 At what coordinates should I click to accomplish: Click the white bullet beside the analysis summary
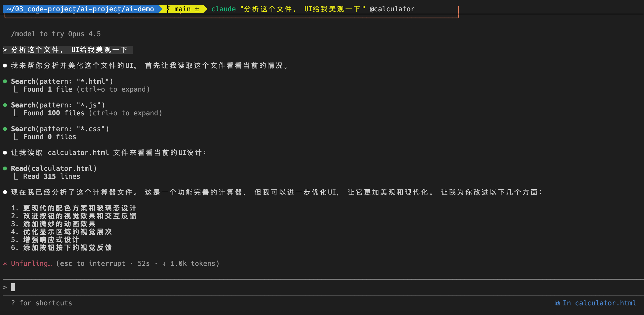click(x=5, y=192)
